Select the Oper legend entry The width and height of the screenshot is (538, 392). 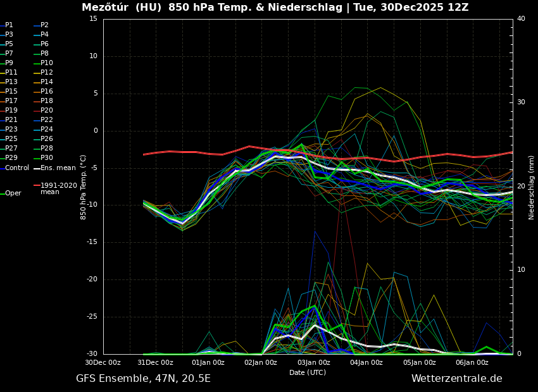[13, 193]
